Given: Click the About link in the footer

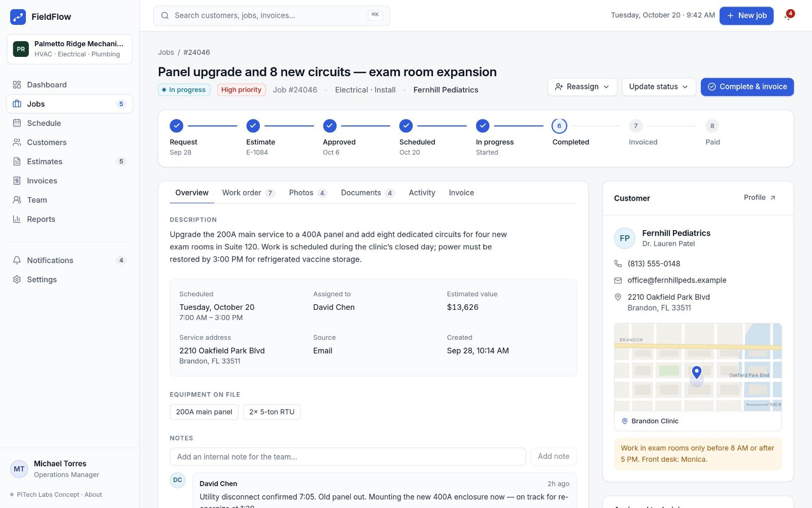Looking at the screenshot, I should pos(93,495).
